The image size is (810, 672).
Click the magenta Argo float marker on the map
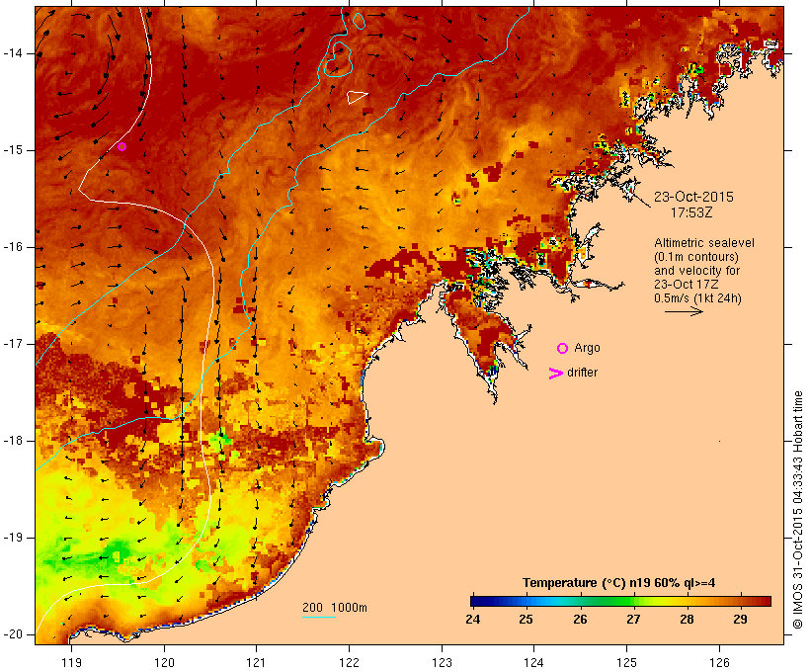[121, 147]
